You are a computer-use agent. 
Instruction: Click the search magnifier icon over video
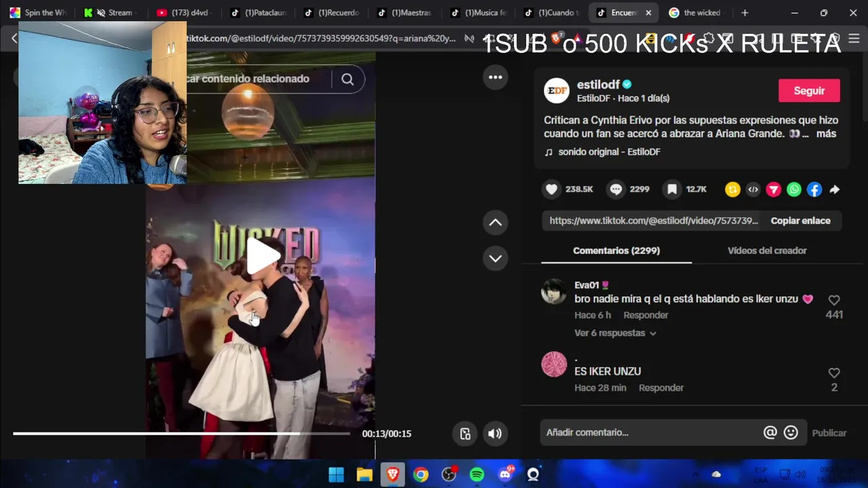pos(347,79)
